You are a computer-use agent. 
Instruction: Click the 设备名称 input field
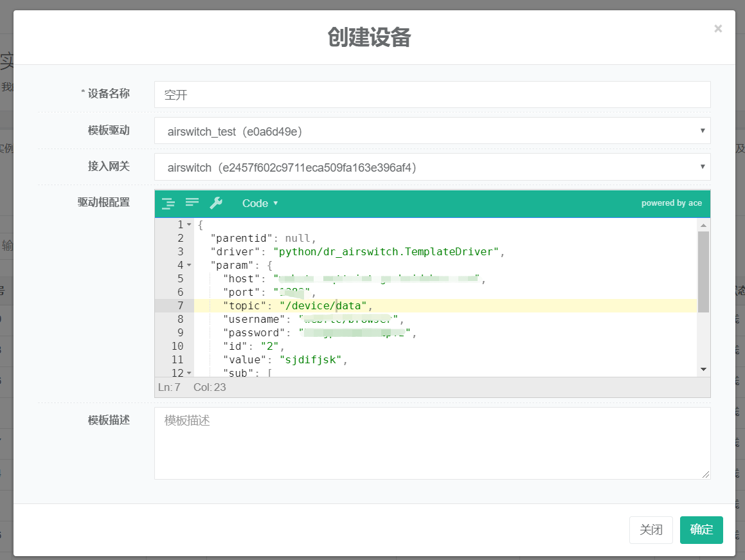point(432,95)
